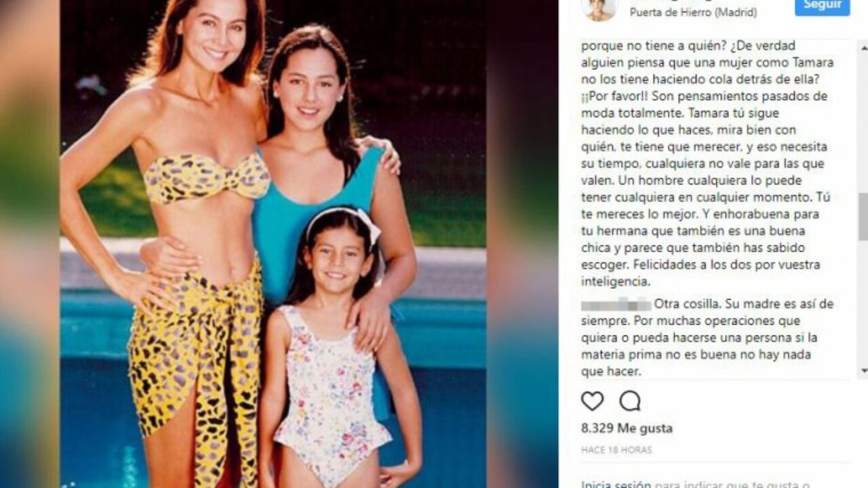Click the comments scrollbar down arrow
Screen dimensions: 868x488
click(863, 371)
